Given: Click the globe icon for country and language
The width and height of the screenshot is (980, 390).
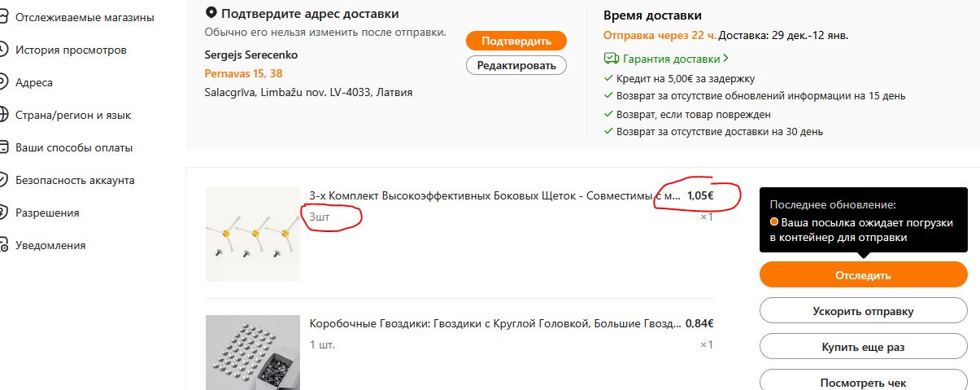Looking at the screenshot, I should (2, 115).
